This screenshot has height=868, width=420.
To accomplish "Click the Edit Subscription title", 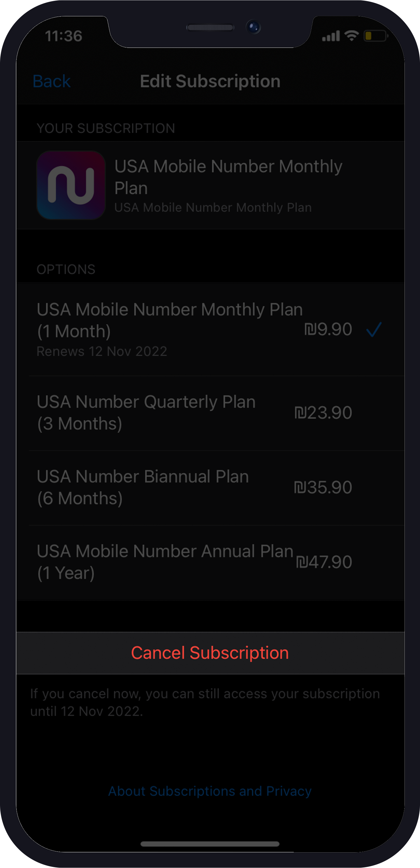I will 210,82.
